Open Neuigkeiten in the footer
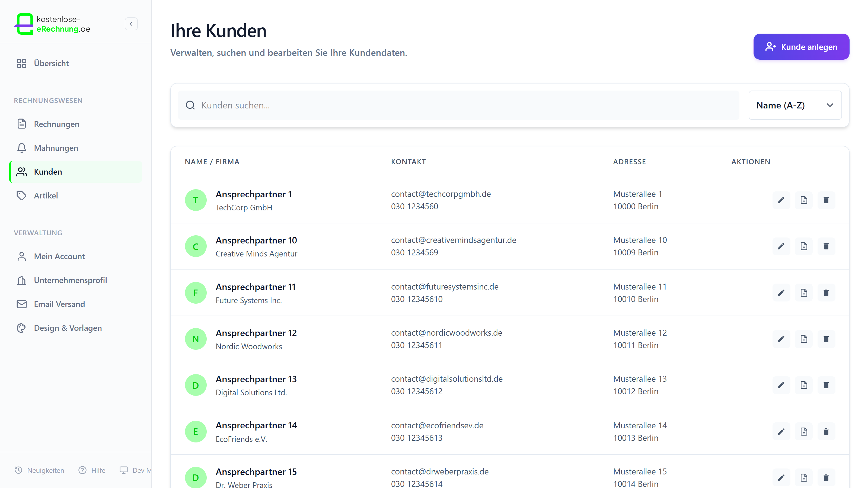This screenshot has width=868, height=488. [39, 470]
